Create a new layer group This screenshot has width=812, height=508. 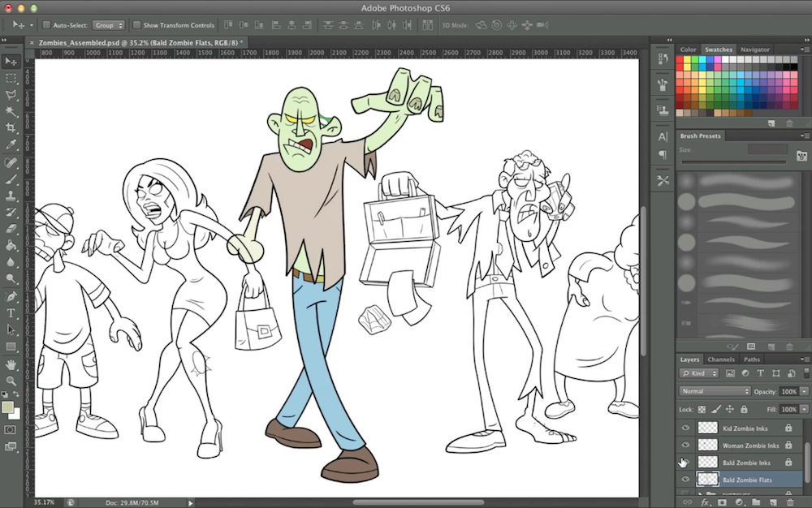[x=756, y=502]
